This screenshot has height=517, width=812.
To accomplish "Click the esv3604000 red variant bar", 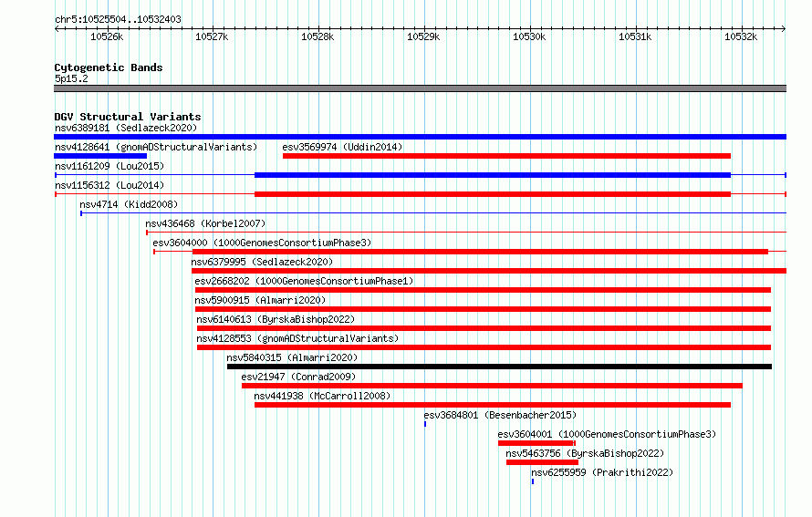I will (480, 252).
